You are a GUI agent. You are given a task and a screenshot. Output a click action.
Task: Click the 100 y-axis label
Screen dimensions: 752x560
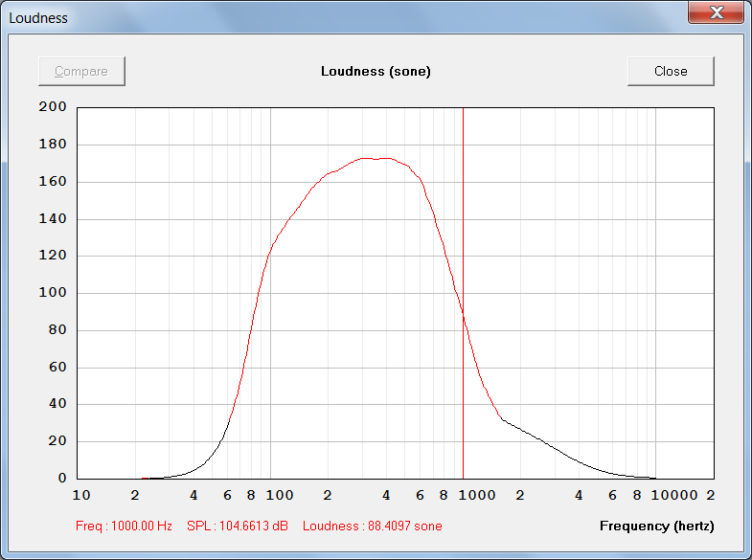[x=53, y=292]
